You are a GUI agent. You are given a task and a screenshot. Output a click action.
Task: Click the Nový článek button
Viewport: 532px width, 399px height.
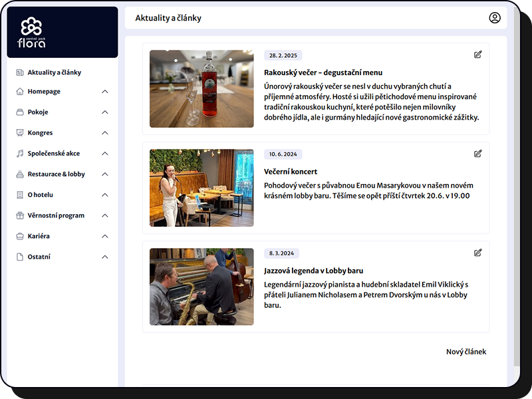click(x=465, y=352)
